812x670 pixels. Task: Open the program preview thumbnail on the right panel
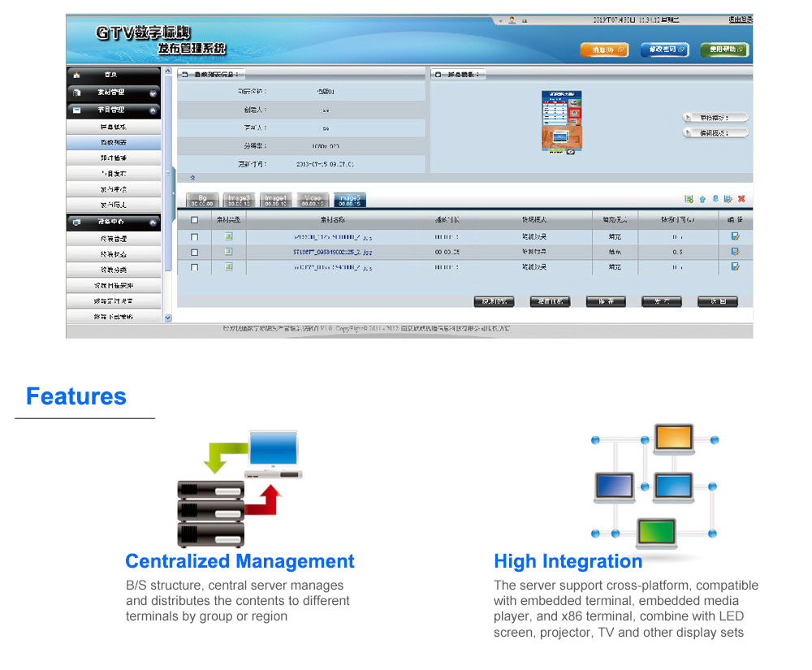[561, 122]
